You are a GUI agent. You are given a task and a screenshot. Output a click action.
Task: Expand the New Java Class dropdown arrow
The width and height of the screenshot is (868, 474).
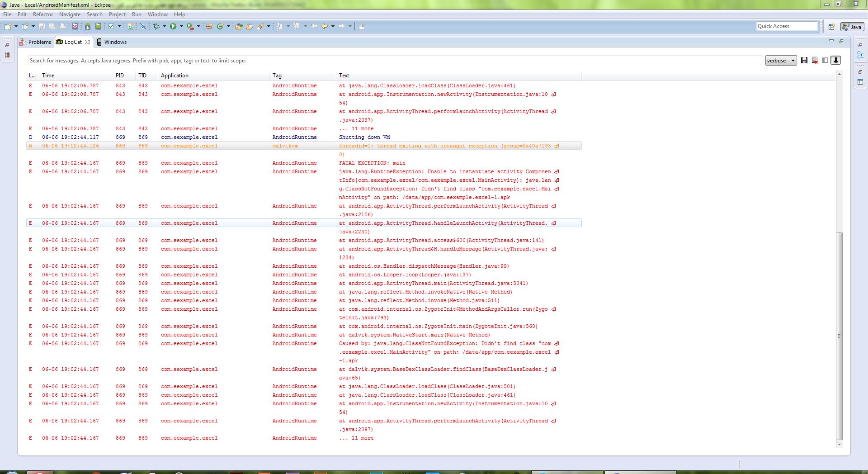(x=228, y=26)
